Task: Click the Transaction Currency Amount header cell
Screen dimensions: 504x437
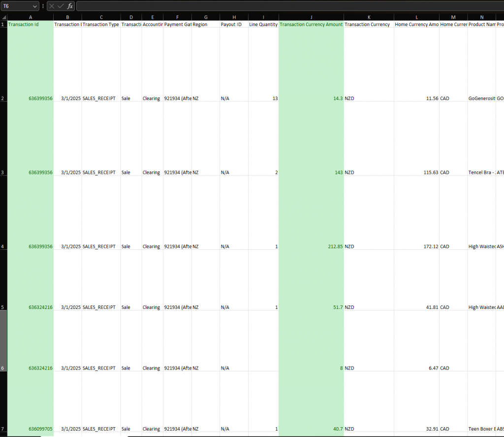Action: coord(311,25)
